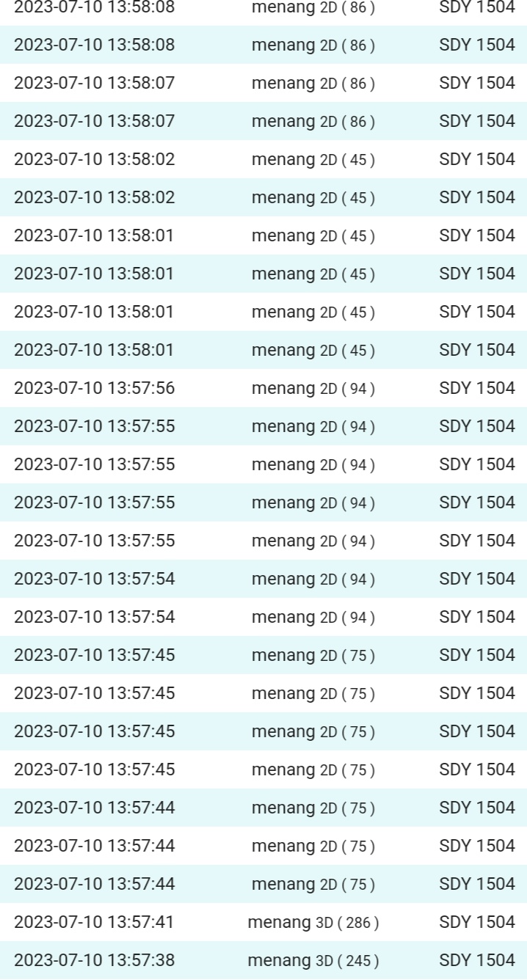Select menang 2D (94) in 13:57:56 row
This screenshot has width=527, height=980.
[x=313, y=387]
